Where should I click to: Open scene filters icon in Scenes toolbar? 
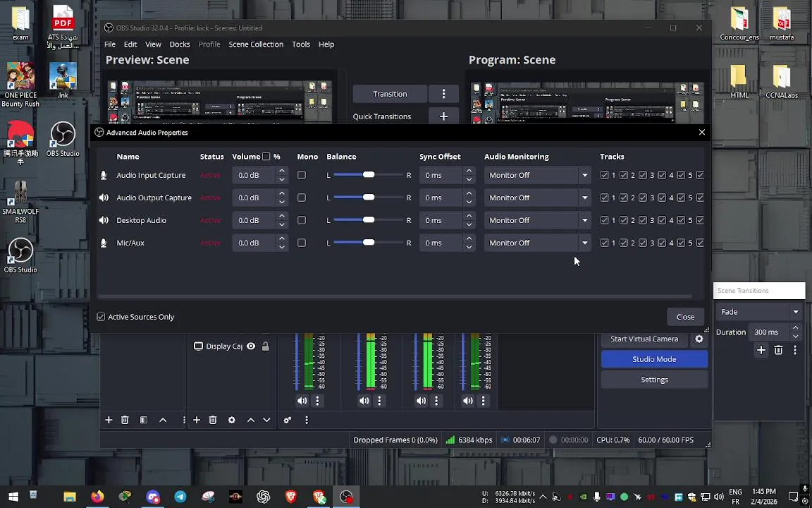(144, 420)
